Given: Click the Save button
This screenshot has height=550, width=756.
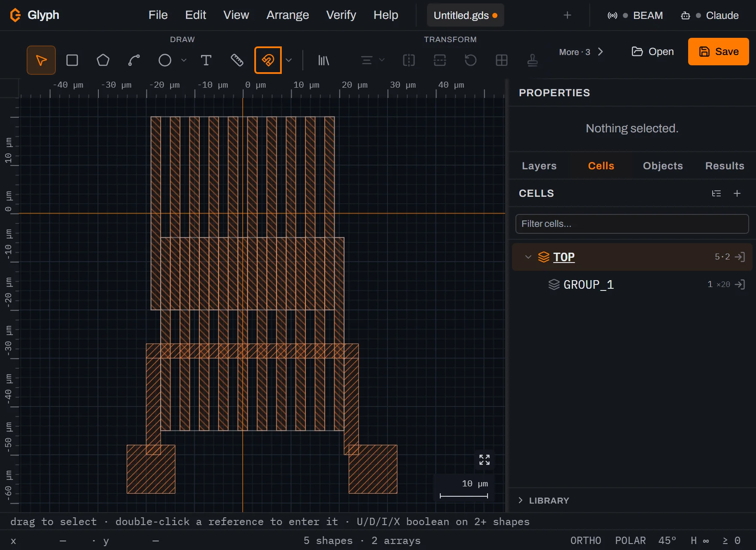Looking at the screenshot, I should coord(719,52).
